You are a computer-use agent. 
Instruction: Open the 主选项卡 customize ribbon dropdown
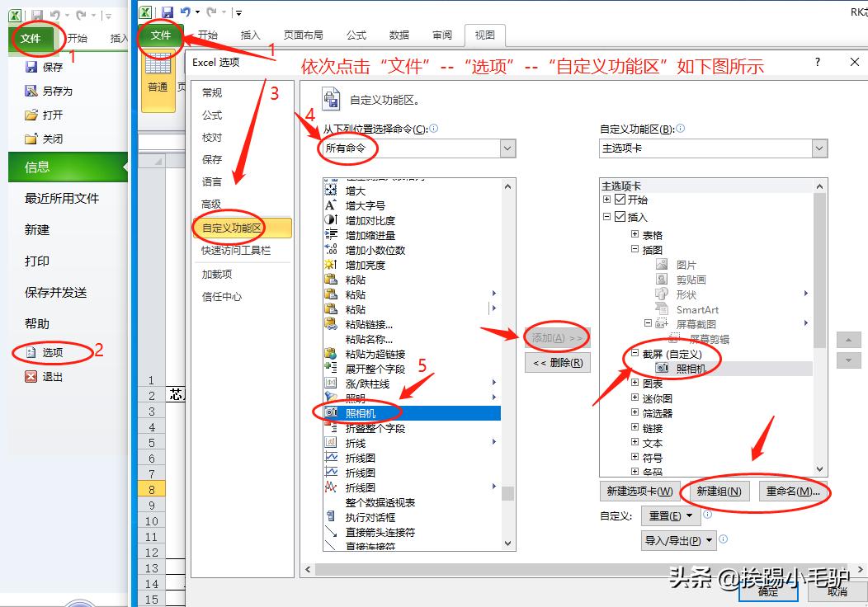point(819,148)
